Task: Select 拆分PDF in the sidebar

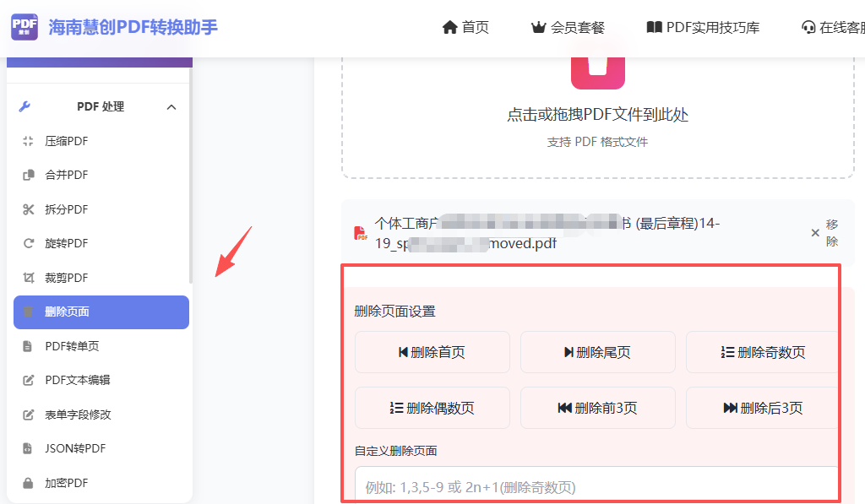Action: pos(101,209)
